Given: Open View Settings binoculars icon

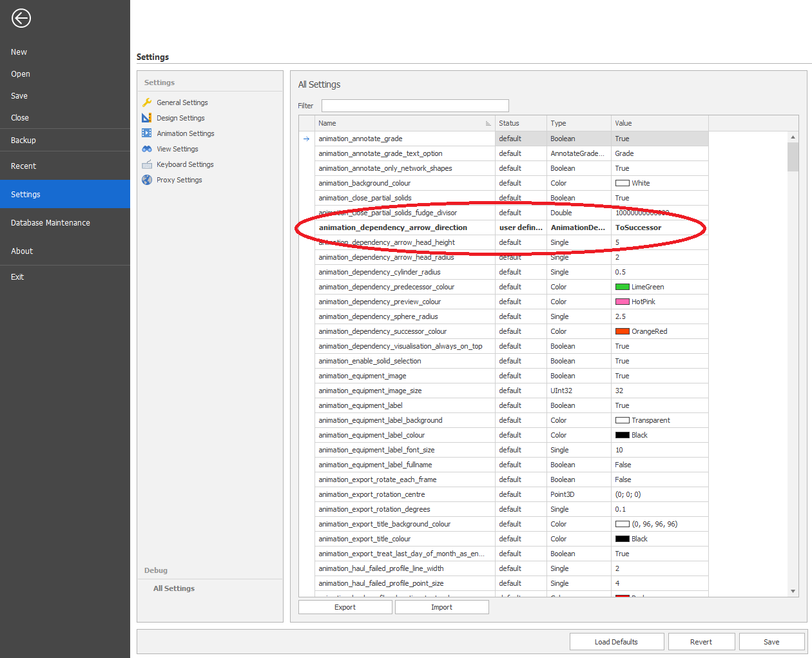Looking at the screenshot, I should click(147, 149).
